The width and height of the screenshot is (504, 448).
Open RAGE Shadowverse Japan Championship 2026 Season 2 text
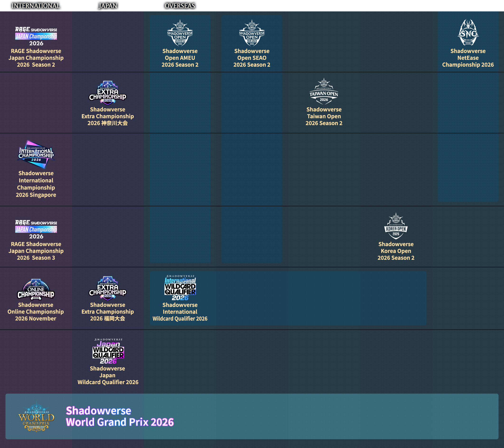point(36,58)
